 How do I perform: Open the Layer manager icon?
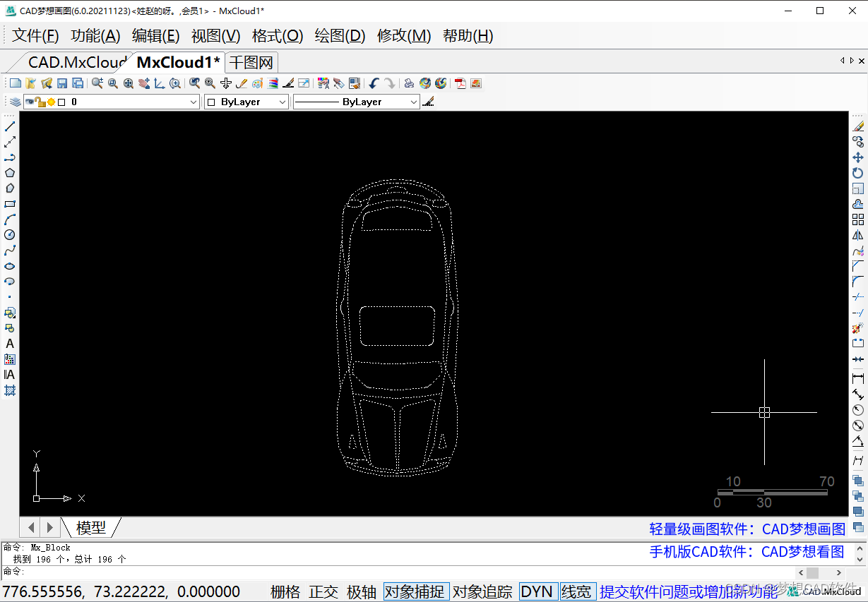[15, 102]
